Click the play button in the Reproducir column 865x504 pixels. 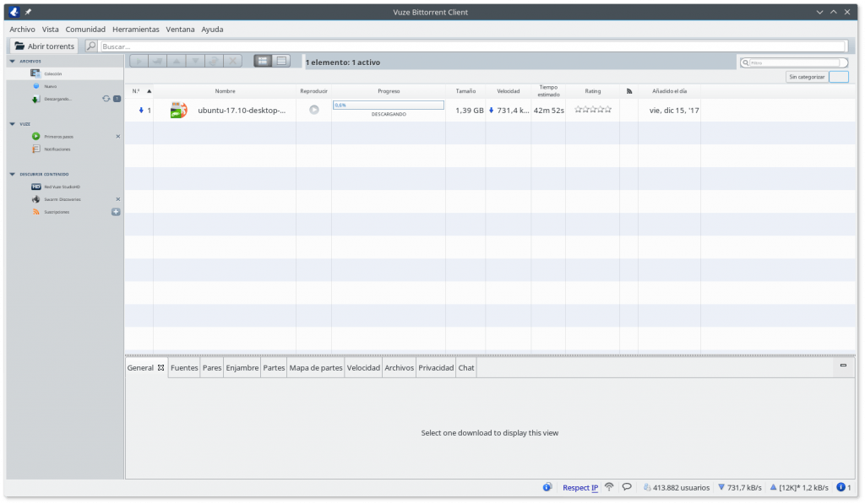coord(314,110)
